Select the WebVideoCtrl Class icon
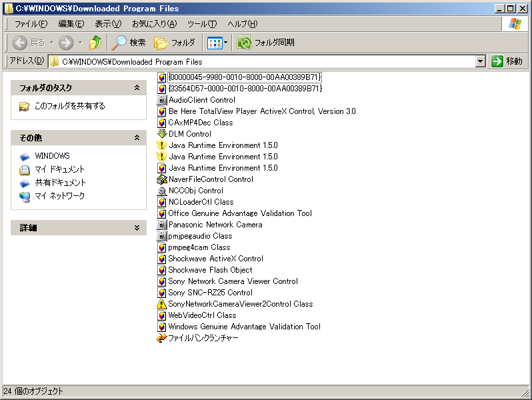Screen dimensions: 532x400 click(x=162, y=315)
